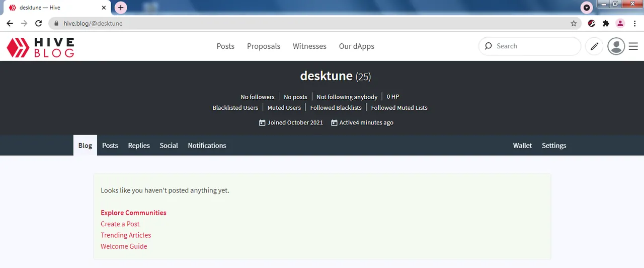
Task: Click the magnifier search icon
Action: [x=488, y=46]
